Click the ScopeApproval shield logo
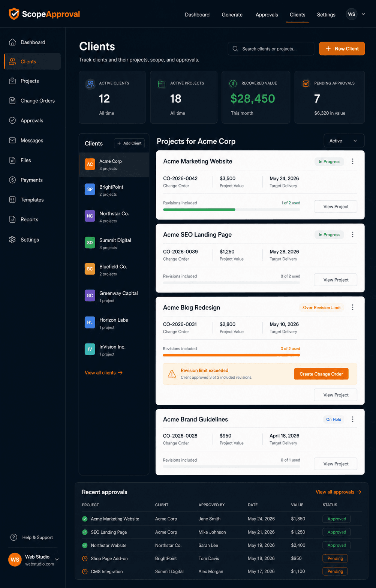This screenshot has width=376, height=588. coord(14,14)
